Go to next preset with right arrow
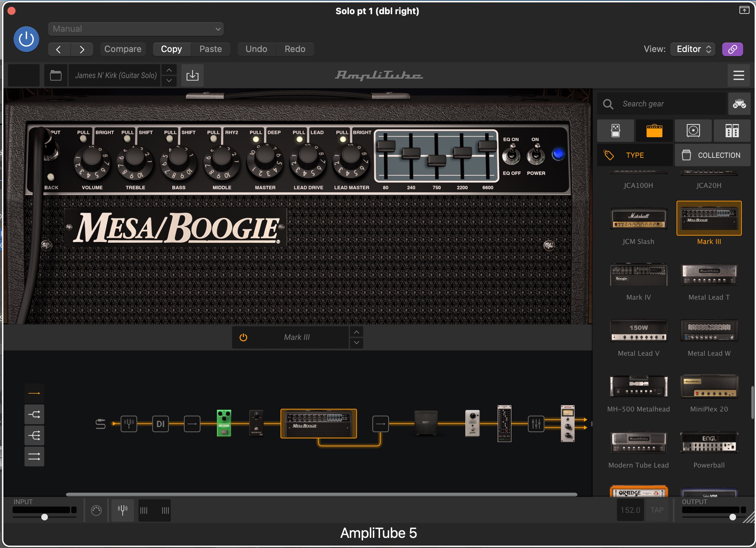 pyautogui.click(x=82, y=49)
